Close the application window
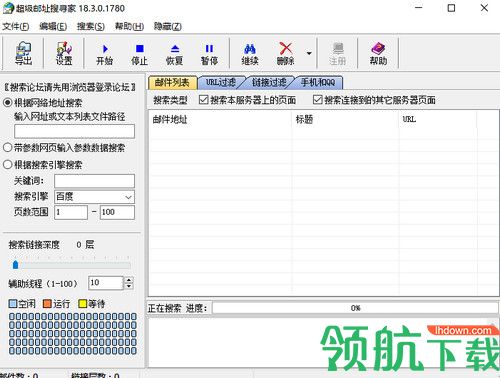 [x=484, y=8]
